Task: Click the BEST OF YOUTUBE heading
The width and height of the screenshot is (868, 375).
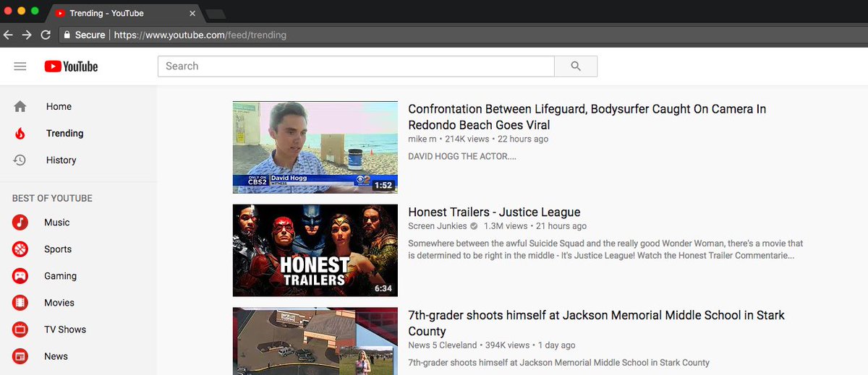Action: pos(52,198)
